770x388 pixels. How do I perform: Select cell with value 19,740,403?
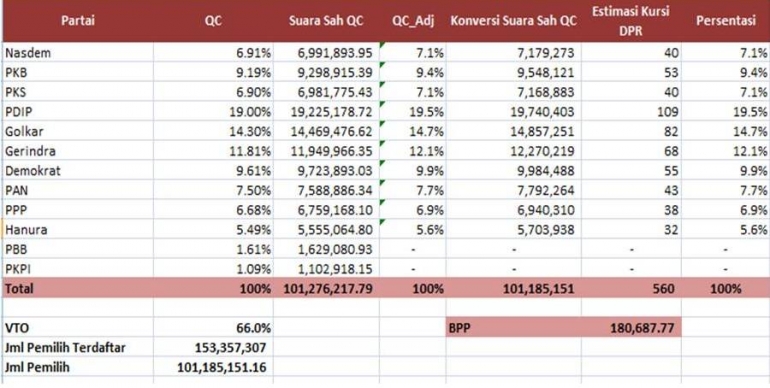tap(513, 111)
